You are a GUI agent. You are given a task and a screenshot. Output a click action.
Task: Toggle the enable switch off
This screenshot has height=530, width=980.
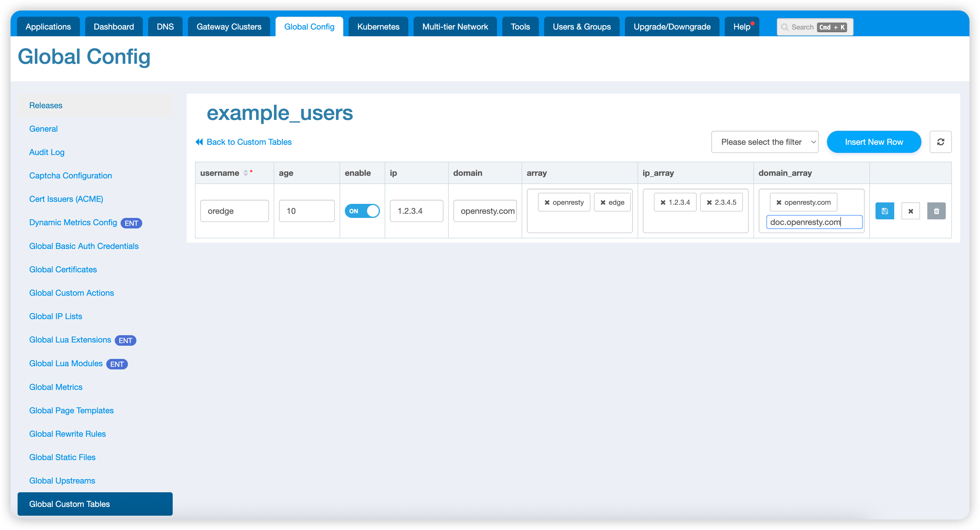pos(362,211)
